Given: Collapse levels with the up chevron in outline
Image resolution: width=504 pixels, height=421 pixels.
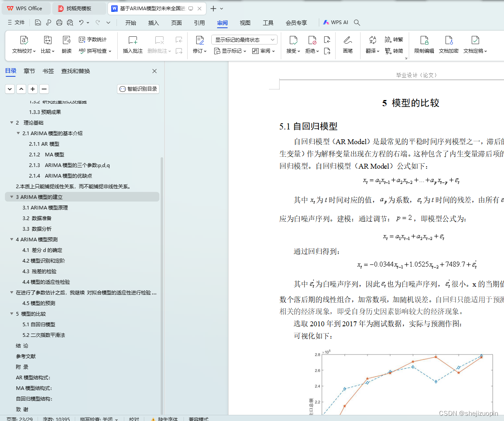Looking at the screenshot, I should [21, 89].
